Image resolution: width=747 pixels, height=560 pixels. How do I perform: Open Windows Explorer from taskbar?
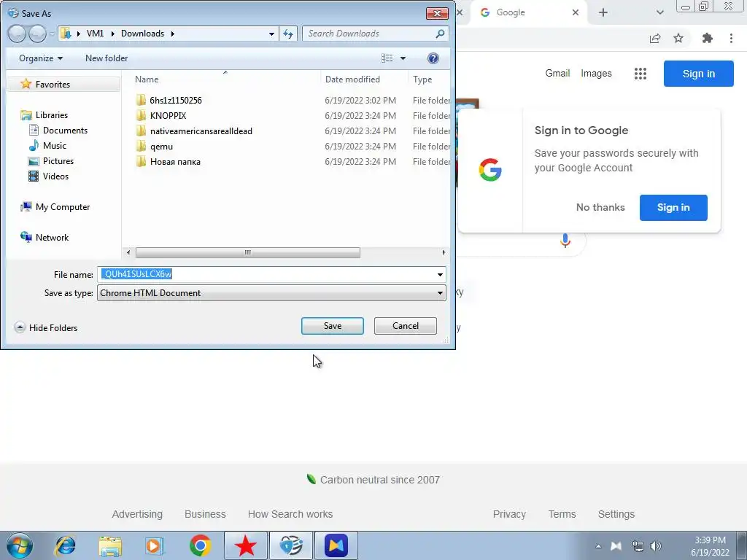click(x=110, y=545)
